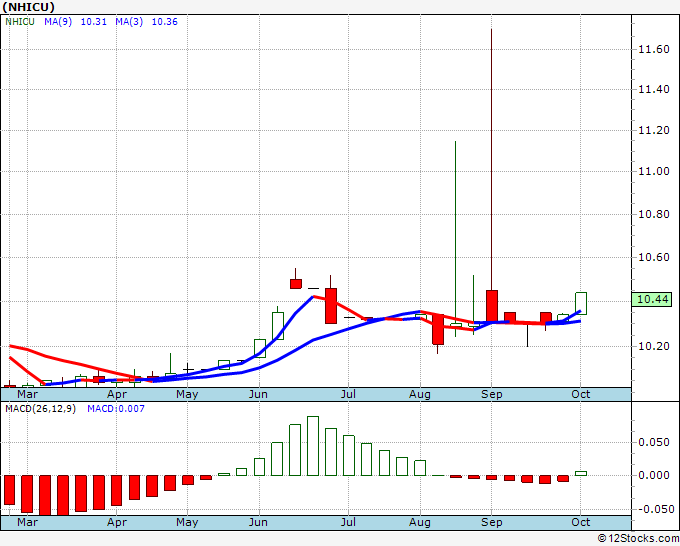The image size is (680, 546).
Task: Click the MACD:0.007 value label
Action: click(116, 409)
